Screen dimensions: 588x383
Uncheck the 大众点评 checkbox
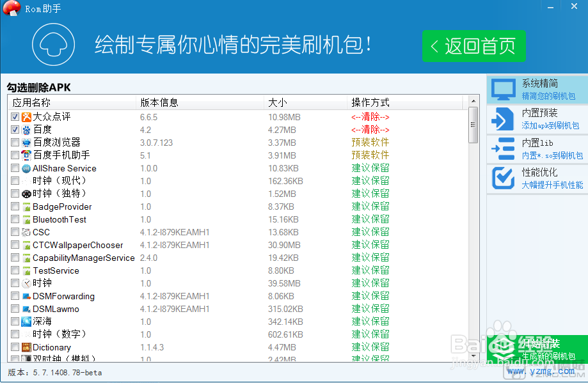[15, 117]
